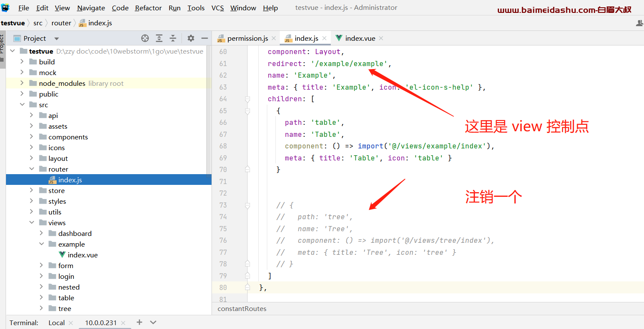Click the fold end marker at line 79
The image size is (644, 329).
tap(247, 275)
